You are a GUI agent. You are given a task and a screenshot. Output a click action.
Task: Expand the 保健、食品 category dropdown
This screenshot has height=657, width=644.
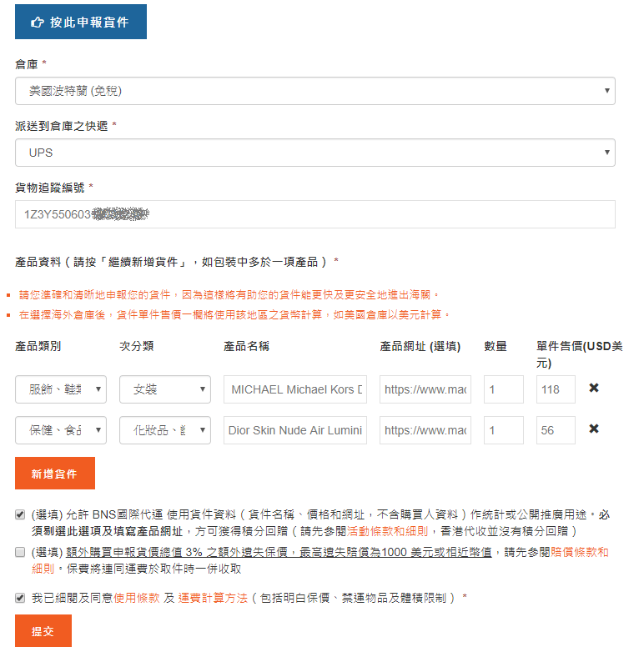[61, 430]
